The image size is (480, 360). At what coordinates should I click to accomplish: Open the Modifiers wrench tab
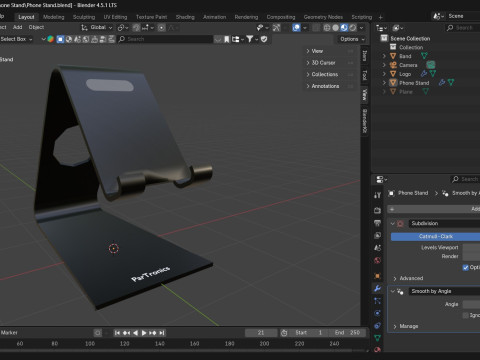coord(377,288)
